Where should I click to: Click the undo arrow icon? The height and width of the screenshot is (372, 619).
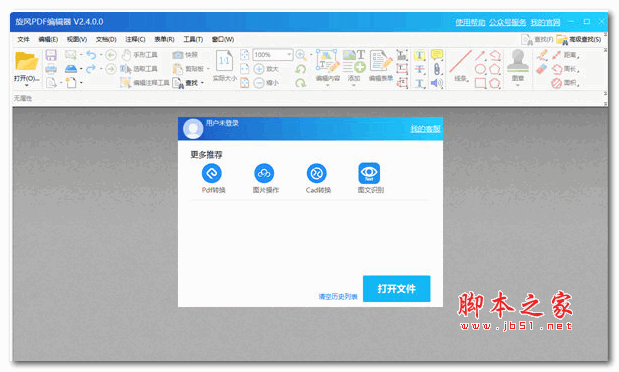(x=91, y=55)
